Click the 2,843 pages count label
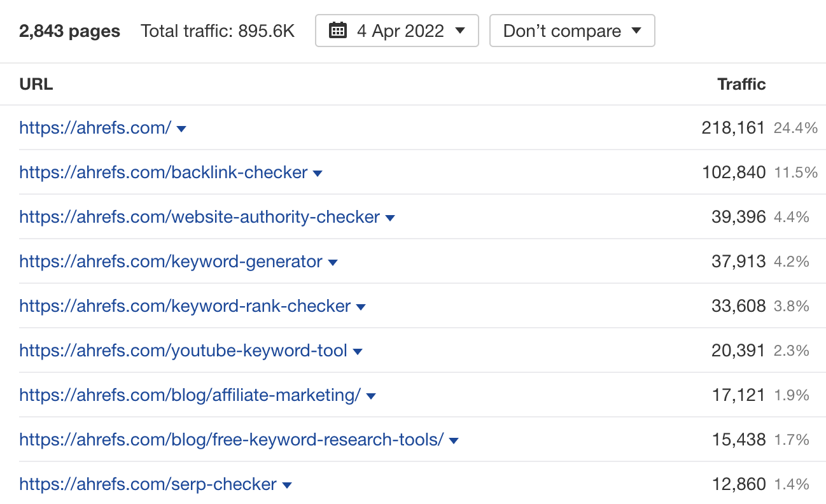This screenshot has width=826, height=504. click(x=70, y=31)
